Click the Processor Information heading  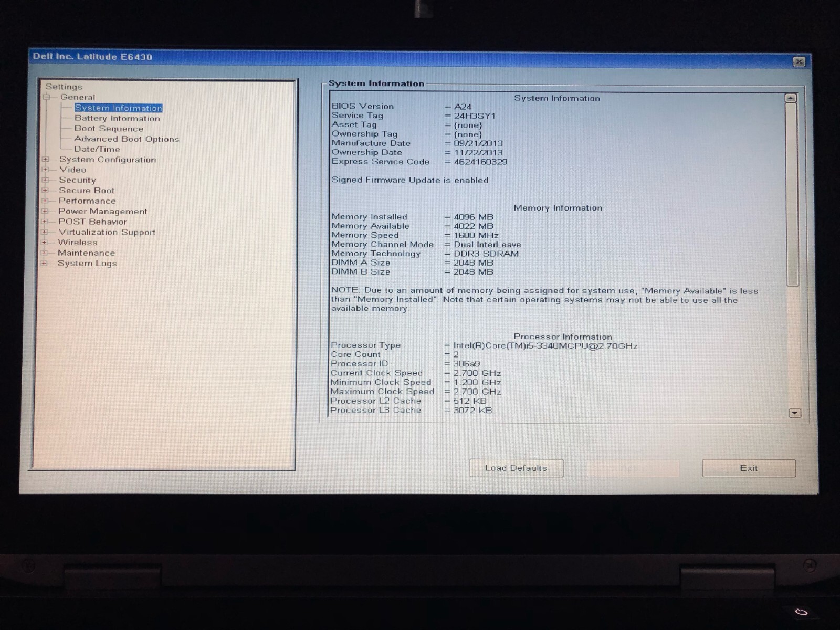click(x=563, y=337)
